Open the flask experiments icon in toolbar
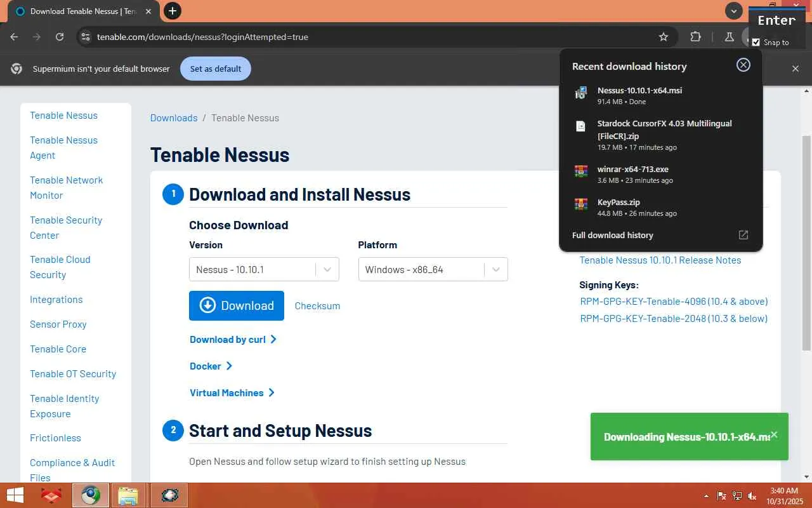The image size is (812, 508). [x=729, y=37]
